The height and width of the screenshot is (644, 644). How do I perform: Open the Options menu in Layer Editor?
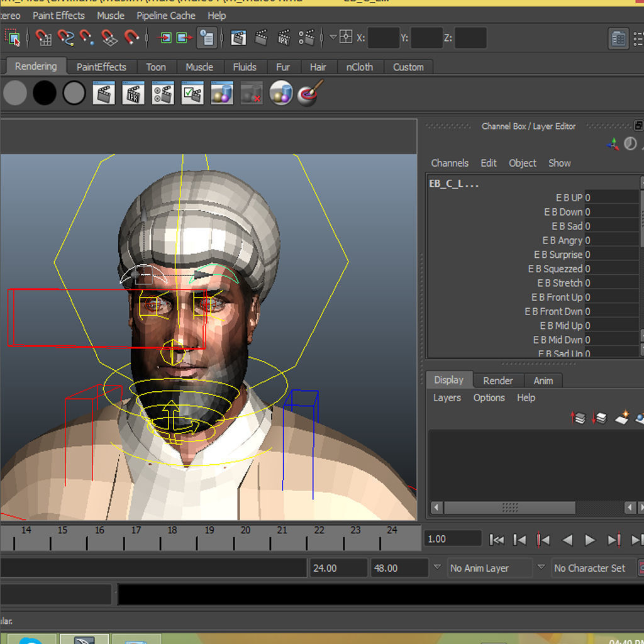pos(489,397)
